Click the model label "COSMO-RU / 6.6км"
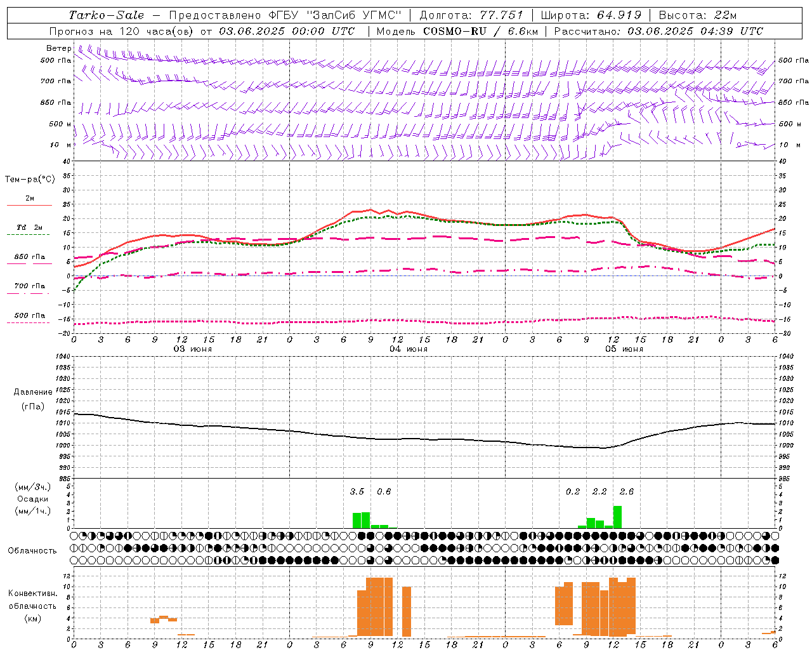This screenshot has width=812, height=650. click(481, 31)
